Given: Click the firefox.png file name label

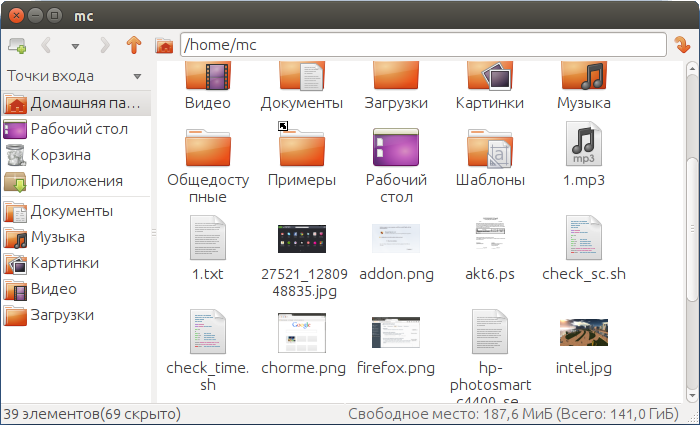Looking at the screenshot, I should [396, 368].
